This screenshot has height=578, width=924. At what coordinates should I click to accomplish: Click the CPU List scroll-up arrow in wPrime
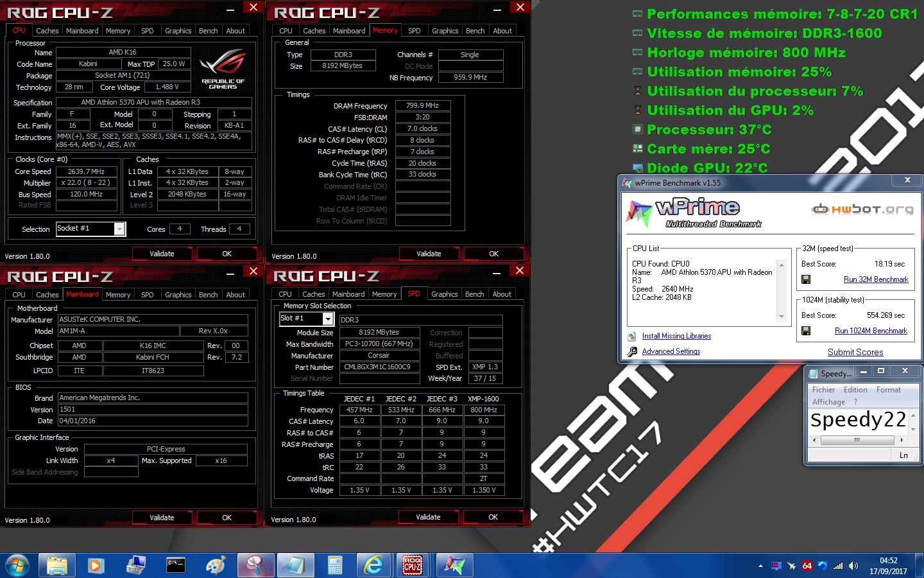[782, 265]
